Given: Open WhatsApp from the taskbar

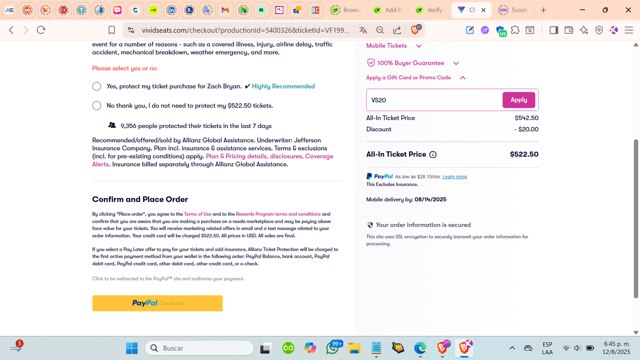Looking at the screenshot, I should tap(333, 348).
